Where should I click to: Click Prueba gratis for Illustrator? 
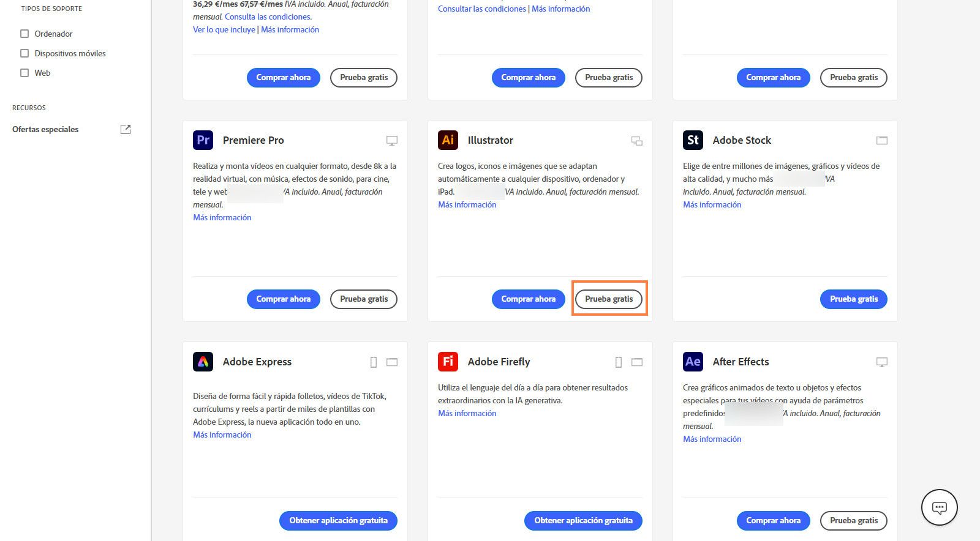coord(609,299)
